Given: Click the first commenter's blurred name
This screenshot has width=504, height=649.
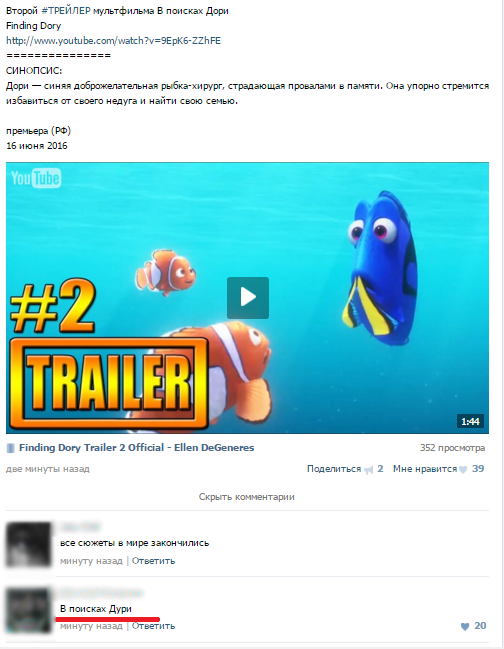Looking at the screenshot, I should (x=80, y=527).
